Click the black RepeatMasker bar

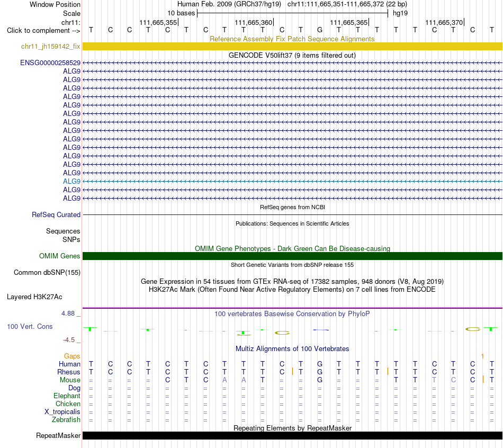[292, 435]
